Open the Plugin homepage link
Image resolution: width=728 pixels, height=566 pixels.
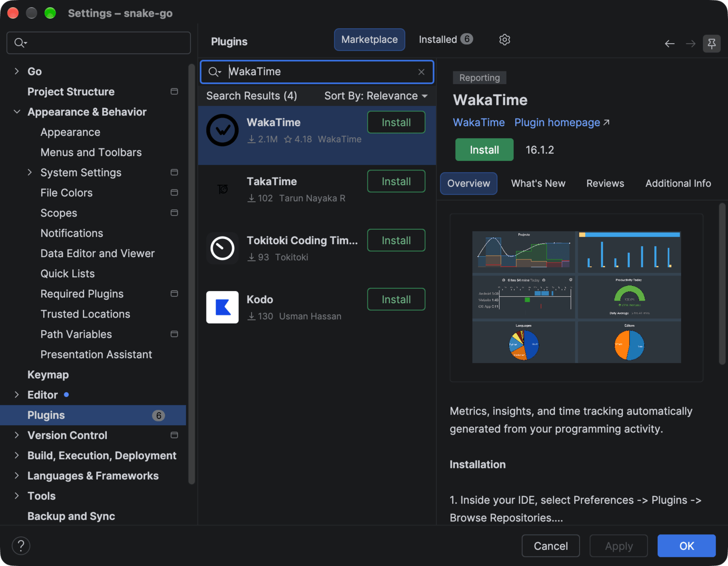(x=562, y=123)
